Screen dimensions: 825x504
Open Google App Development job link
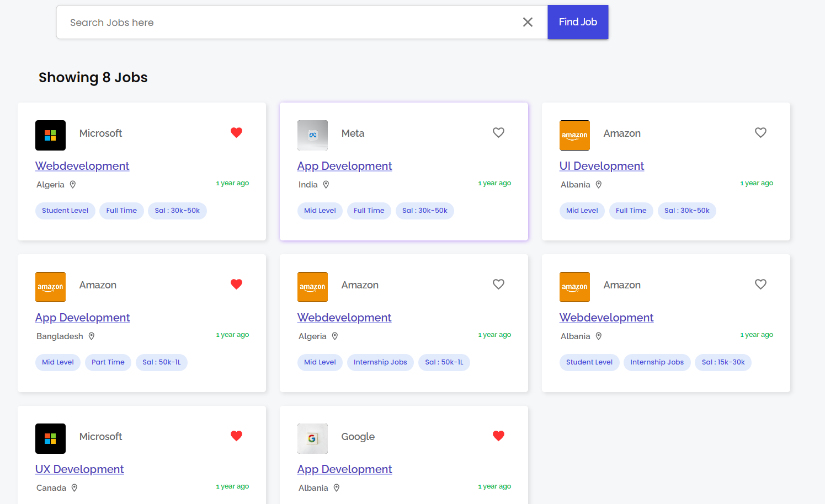tap(344, 469)
